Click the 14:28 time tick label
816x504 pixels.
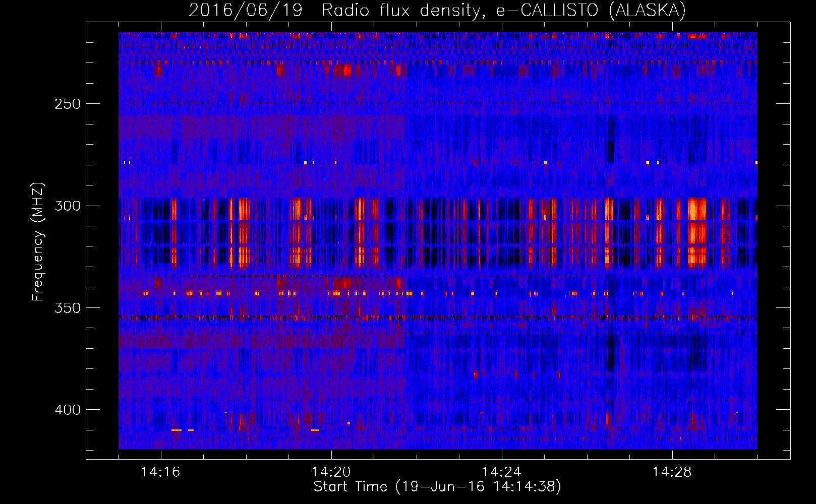pyautogui.click(x=672, y=472)
